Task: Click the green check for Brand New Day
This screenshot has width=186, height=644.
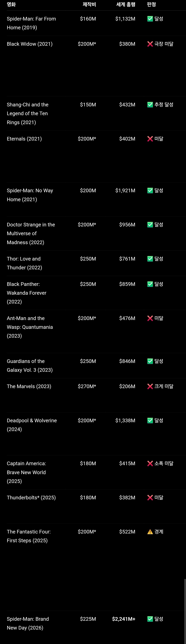Action: (x=150, y=619)
